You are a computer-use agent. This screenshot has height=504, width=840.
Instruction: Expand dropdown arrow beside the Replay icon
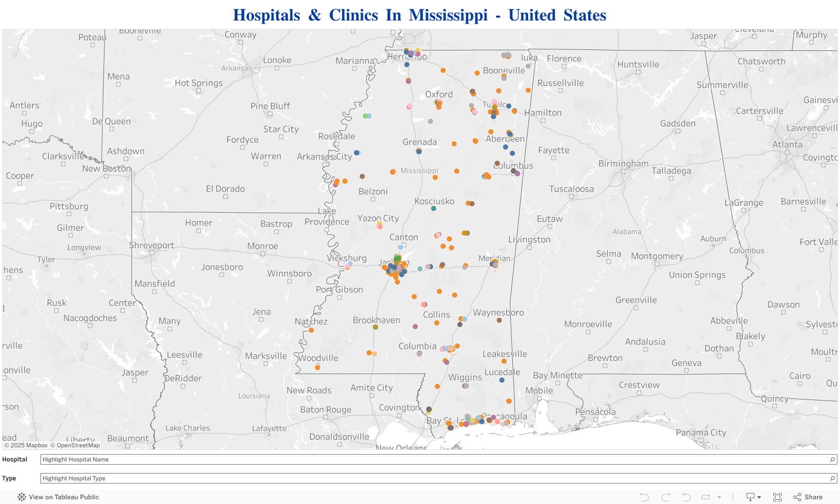(x=719, y=497)
